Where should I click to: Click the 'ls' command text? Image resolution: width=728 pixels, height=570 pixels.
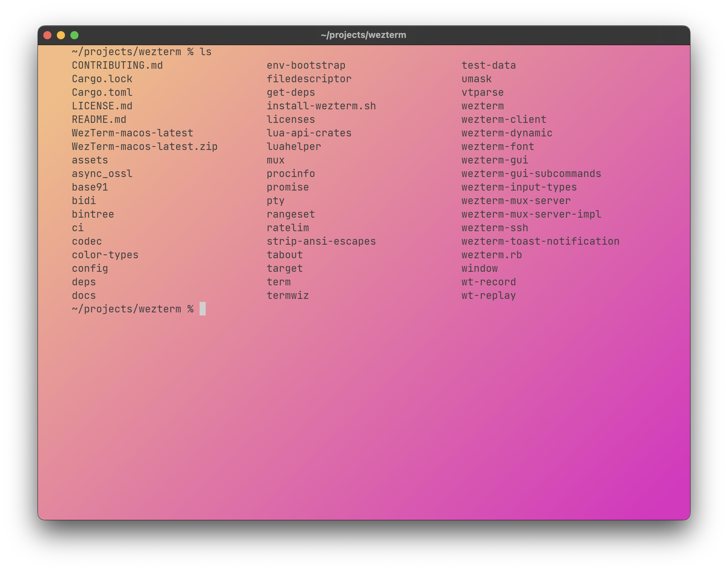coord(205,52)
